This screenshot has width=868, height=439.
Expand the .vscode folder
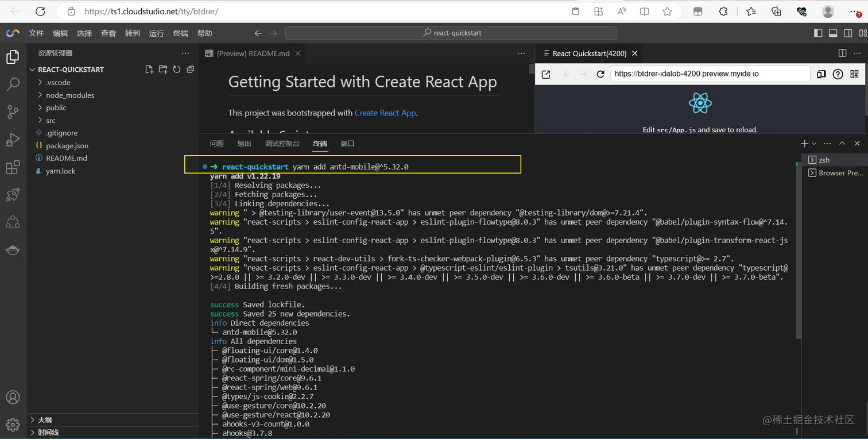point(113,82)
